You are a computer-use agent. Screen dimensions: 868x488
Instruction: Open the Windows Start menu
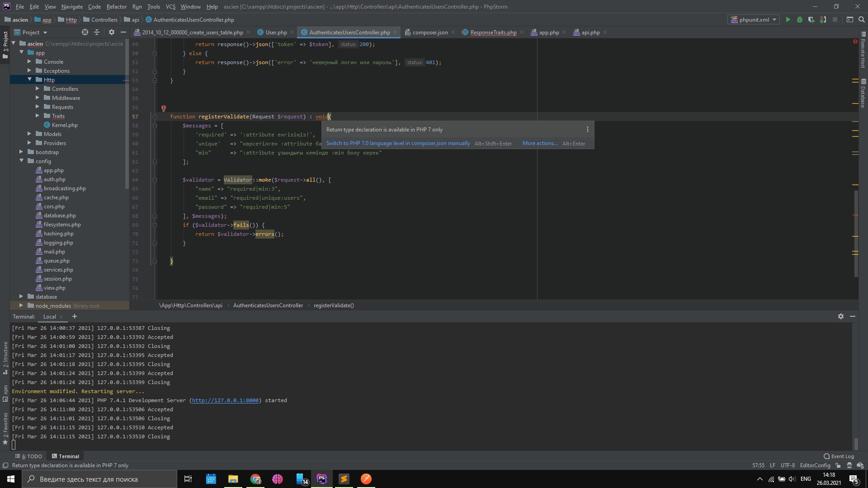11,479
